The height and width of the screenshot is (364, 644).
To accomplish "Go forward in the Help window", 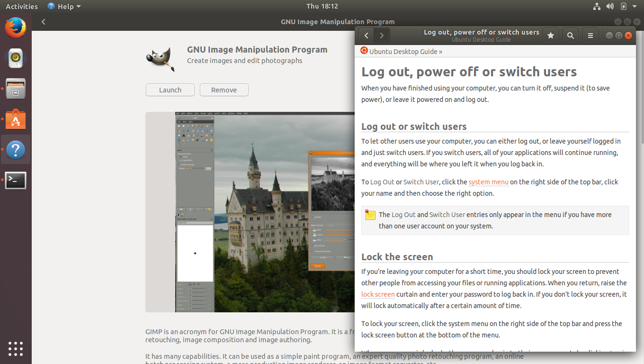I will click(x=382, y=36).
